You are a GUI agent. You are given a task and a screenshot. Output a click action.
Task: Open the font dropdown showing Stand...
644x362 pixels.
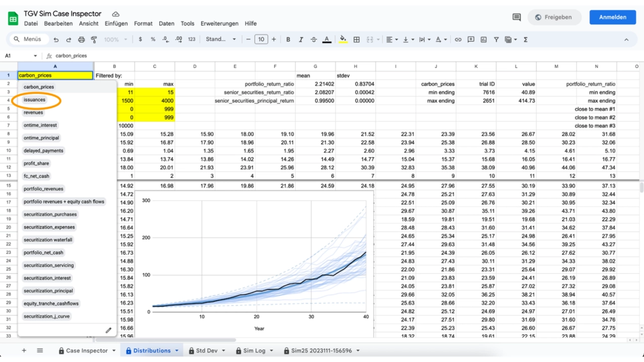(x=221, y=40)
